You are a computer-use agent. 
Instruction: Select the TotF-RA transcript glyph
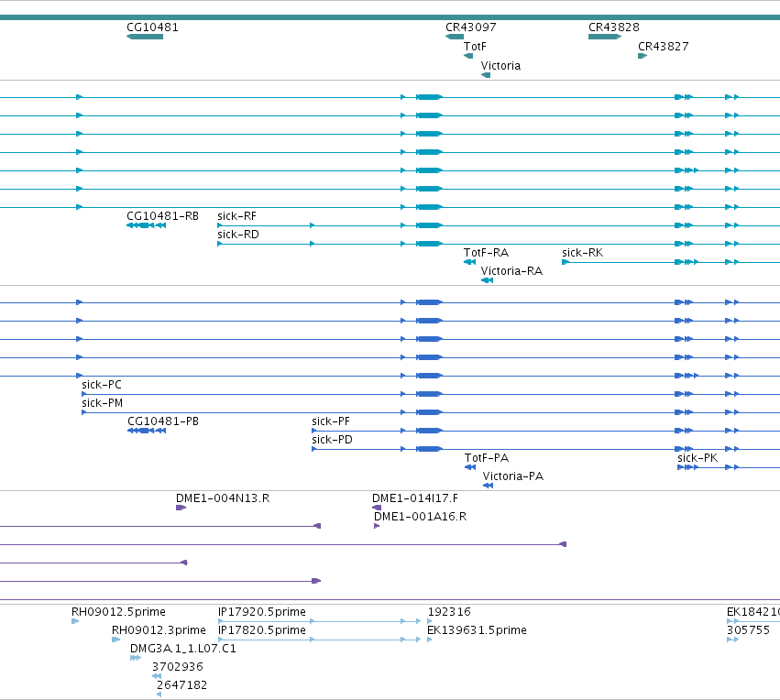tap(469, 262)
